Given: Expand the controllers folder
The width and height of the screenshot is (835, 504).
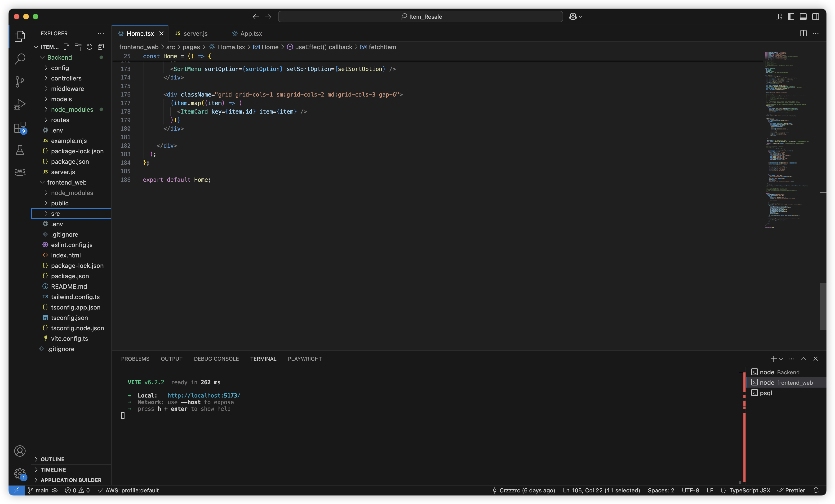Looking at the screenshot, I should 71,78.
